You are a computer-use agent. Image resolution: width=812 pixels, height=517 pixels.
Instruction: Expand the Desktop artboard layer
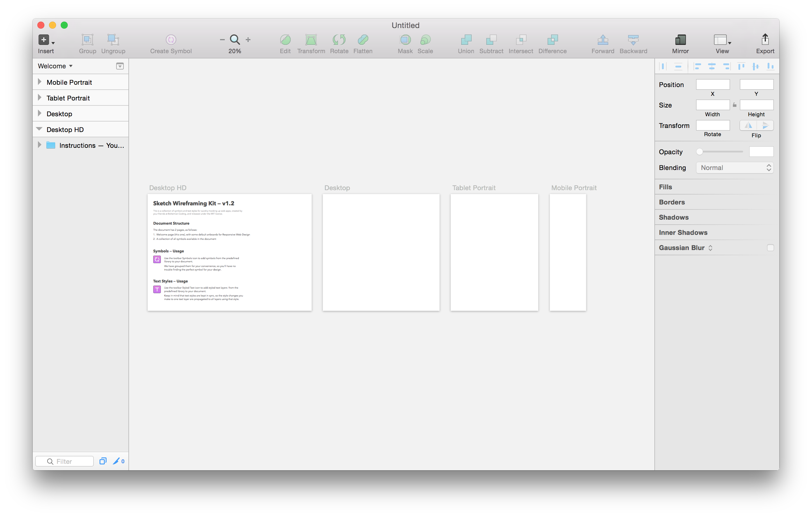click(x=39, y=113)
